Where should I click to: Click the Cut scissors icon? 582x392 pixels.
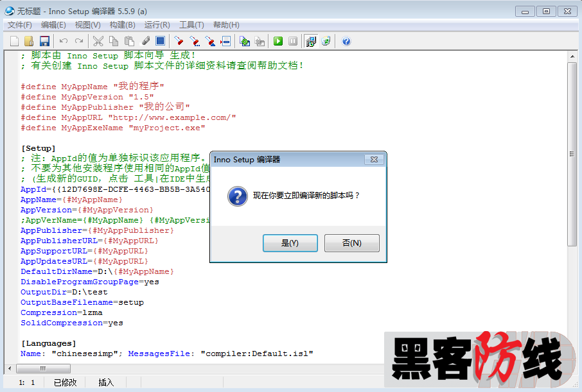(98, 41)
